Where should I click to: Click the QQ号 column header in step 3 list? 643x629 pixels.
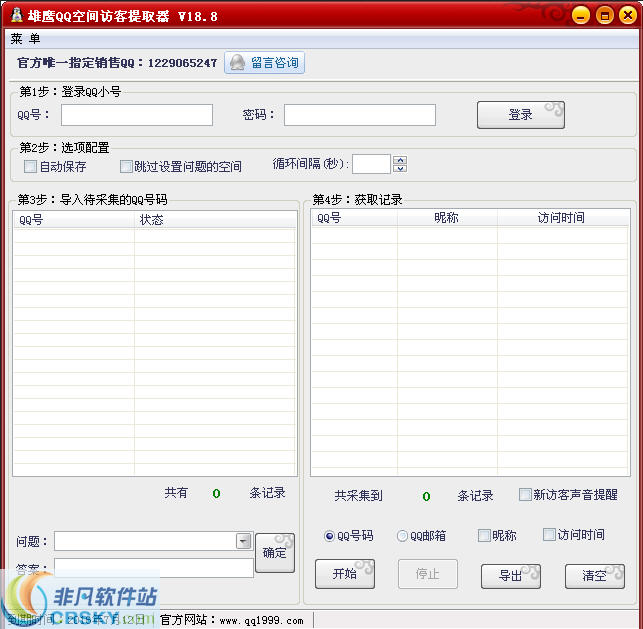74,220
